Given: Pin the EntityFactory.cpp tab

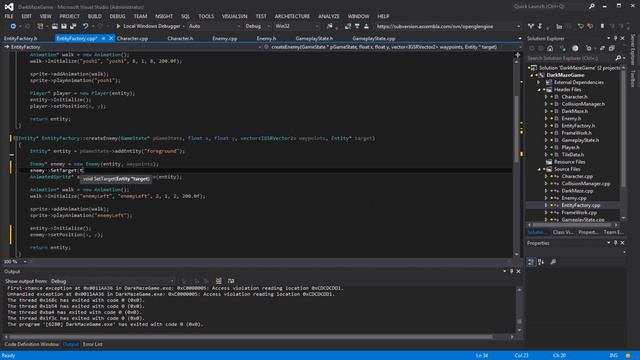Looking at the screenshot, I should pos(104,38).
